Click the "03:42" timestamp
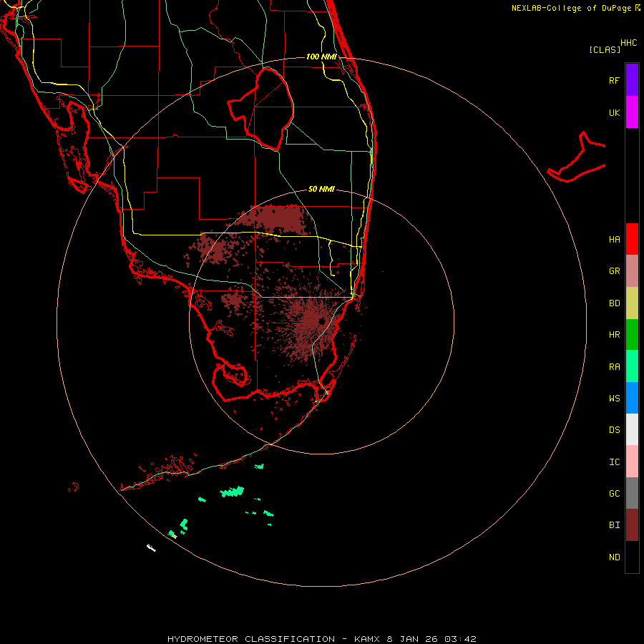Image resolution: width=644 pixels, height=644 pixels. pyautogui.click(x=462, y=639)
